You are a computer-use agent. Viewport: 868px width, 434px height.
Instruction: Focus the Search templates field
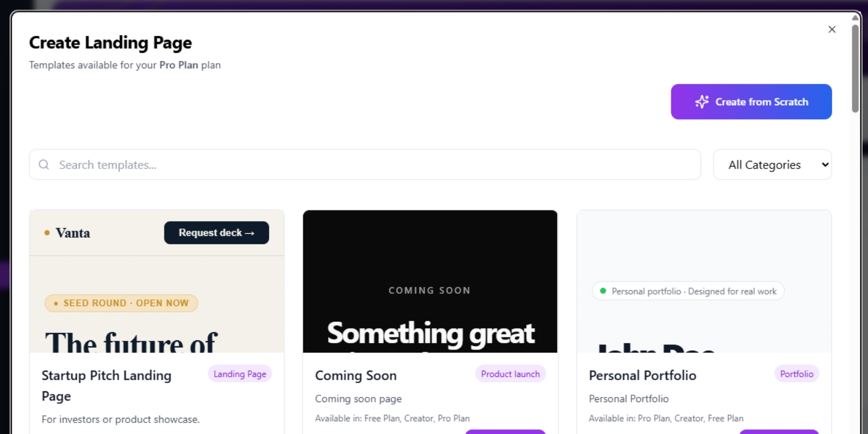tap(370, 165)
